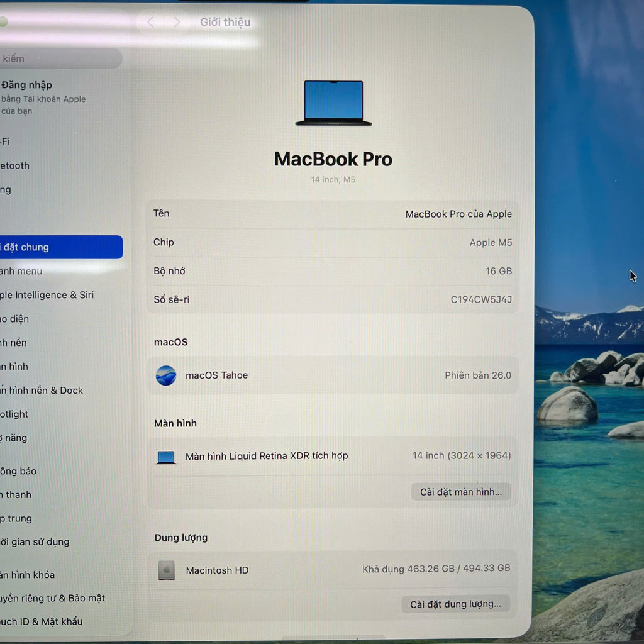Open Bluetooth settings in sidebar
The height and width of the screenshot is (644, 644).
tap(15, 166)
